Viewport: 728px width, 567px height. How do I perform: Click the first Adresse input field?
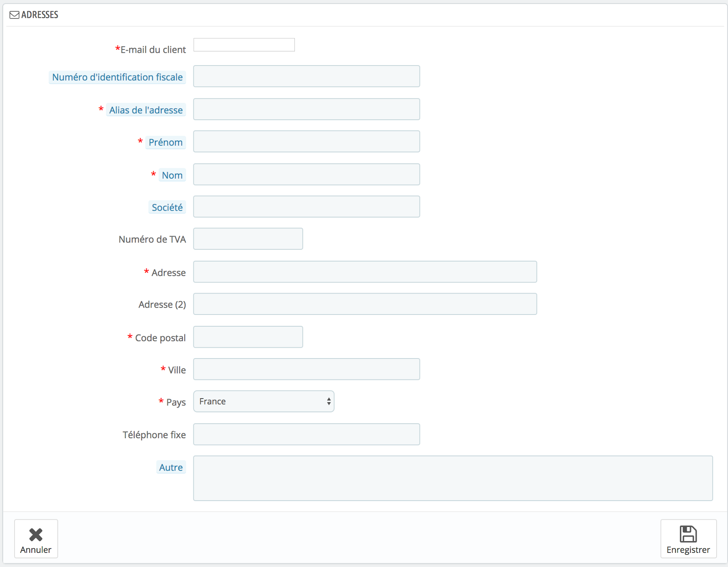coord(365,272)
